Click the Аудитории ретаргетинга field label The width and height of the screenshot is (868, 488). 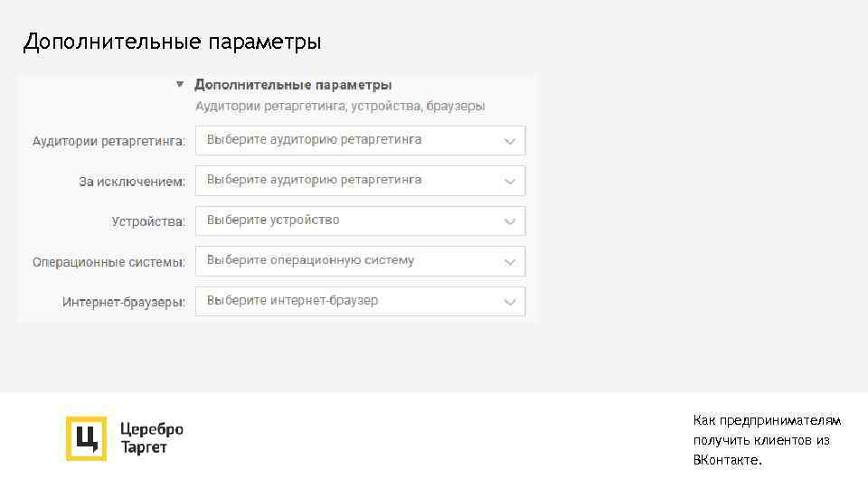(108, 142)
